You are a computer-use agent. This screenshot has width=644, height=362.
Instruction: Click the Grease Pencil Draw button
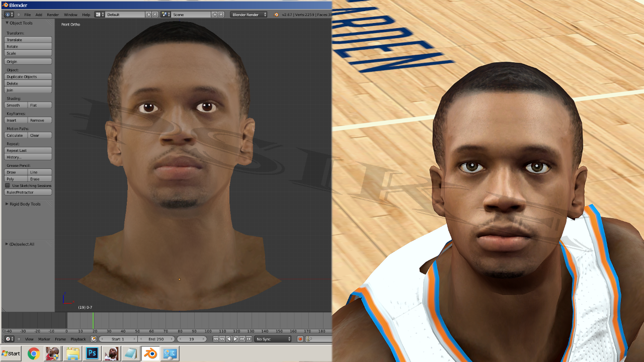tap(16, 172)
